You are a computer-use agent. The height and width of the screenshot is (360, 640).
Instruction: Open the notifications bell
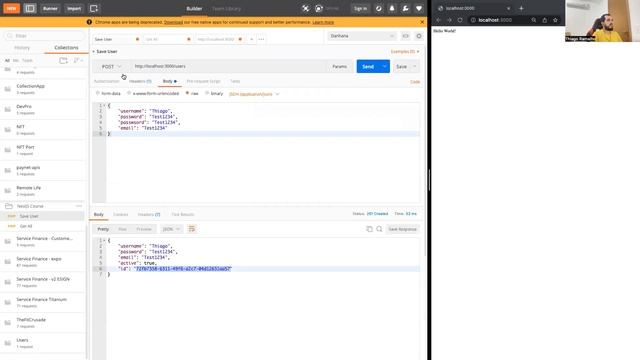[392, 8]
